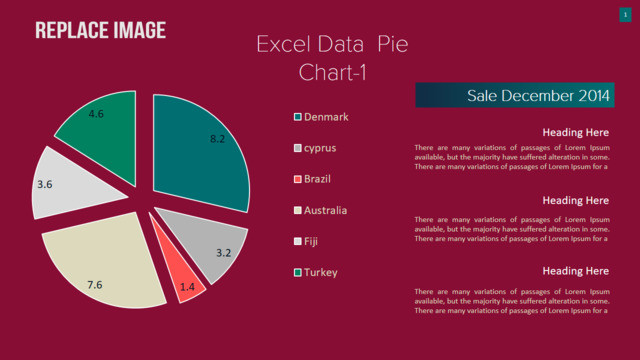Viewport: 640px width, 360px height.
Task: Click the cyprus legend color square
Action: click(298, 148)
